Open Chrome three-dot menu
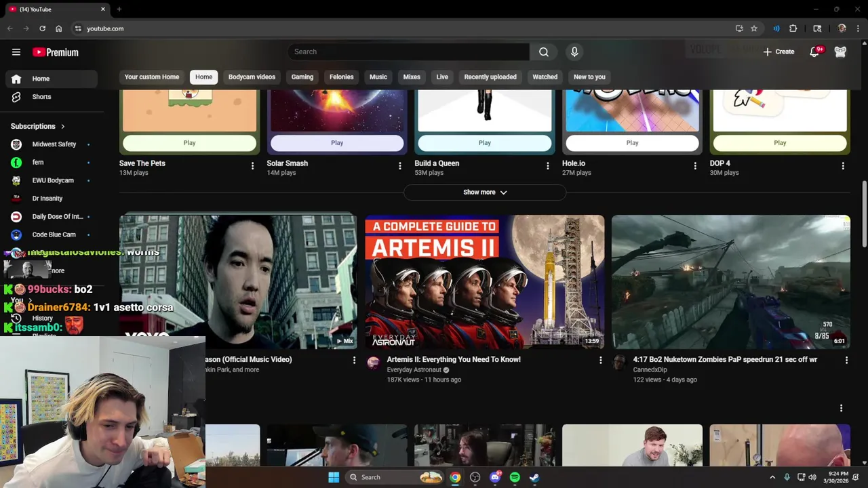Screen dimensions: 868x488 pos(859,28)
